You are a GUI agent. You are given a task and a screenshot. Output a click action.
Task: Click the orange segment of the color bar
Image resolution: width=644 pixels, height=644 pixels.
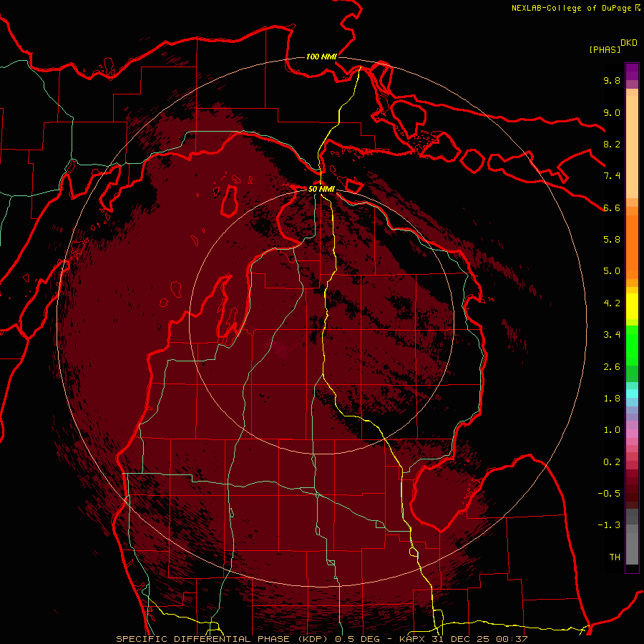(x=632, y=247)
